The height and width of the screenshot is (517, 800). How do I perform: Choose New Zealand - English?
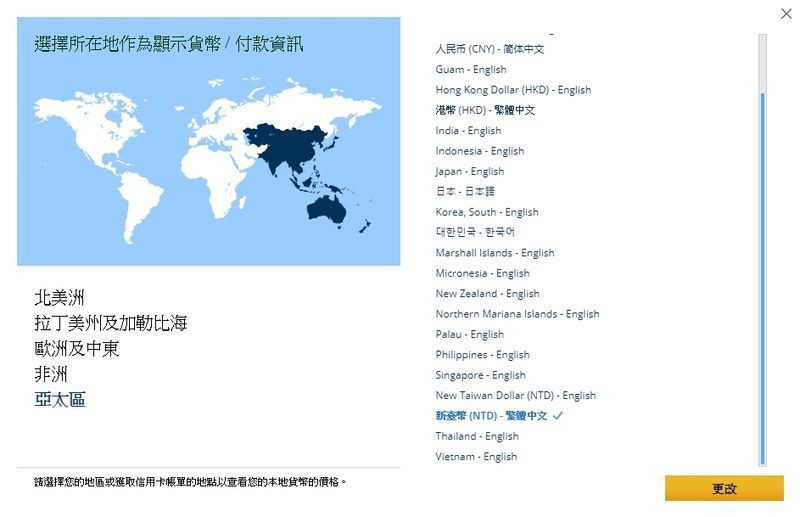coord(487,293)
